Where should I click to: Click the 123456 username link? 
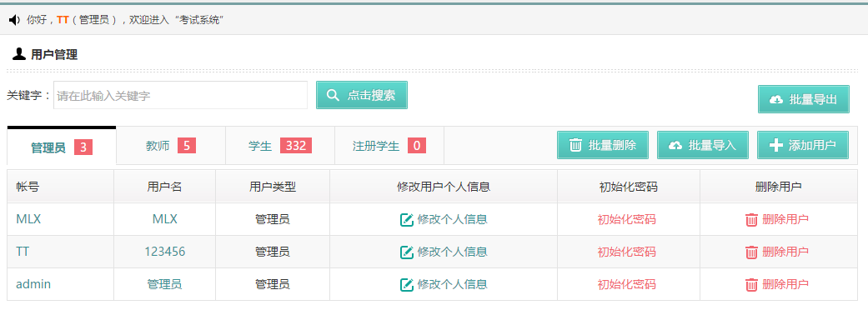click(165, 252)
